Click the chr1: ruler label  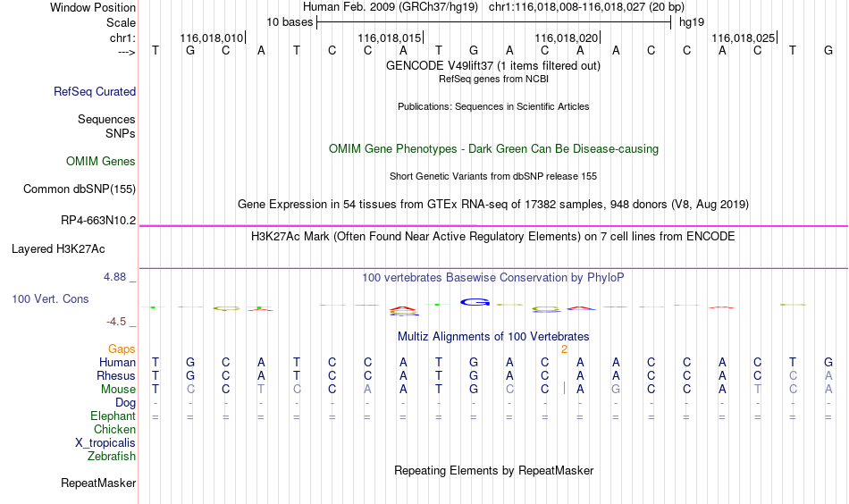123,38
